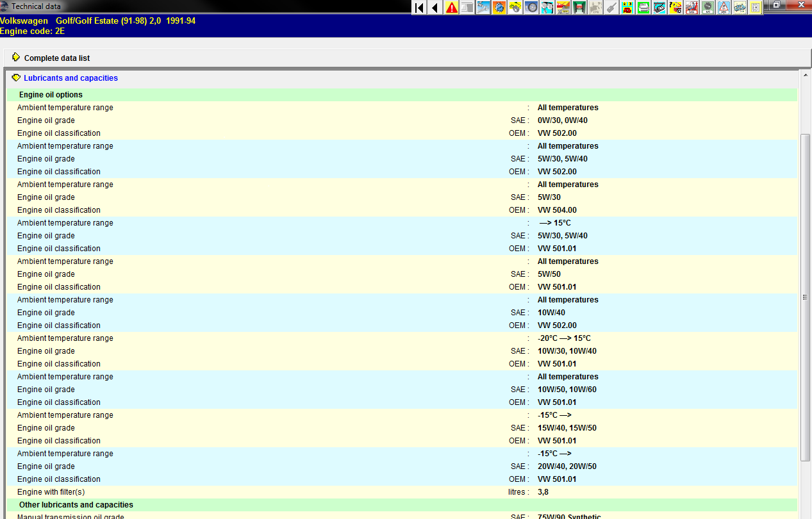Open the car with question mark icon
The width and height of the screenshot is (812, 519).
click(x=675, y=8)
